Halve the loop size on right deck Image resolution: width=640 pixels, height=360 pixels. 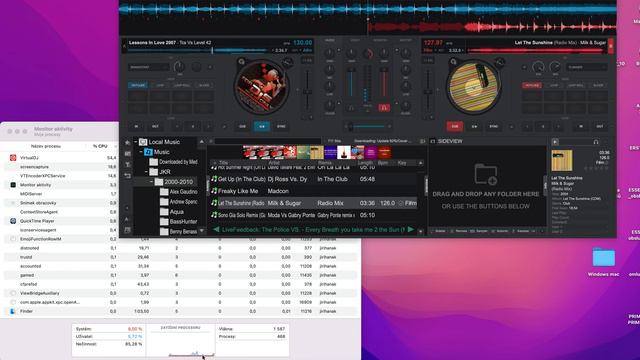coord(527,127)
